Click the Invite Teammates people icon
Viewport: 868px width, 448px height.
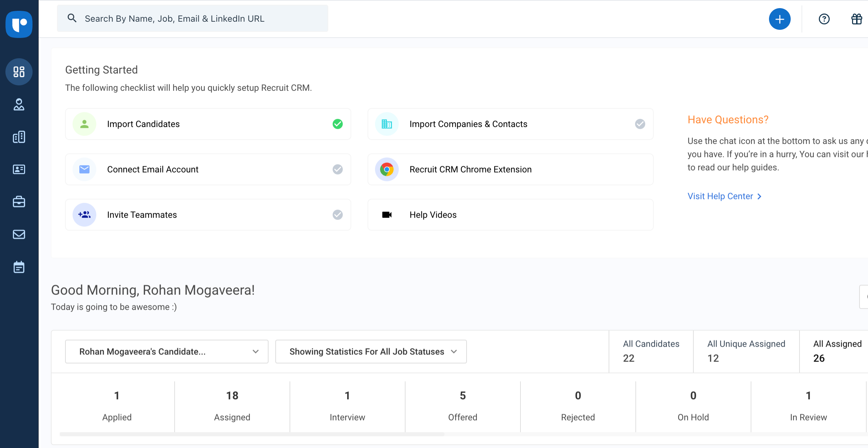click(84, 215)
